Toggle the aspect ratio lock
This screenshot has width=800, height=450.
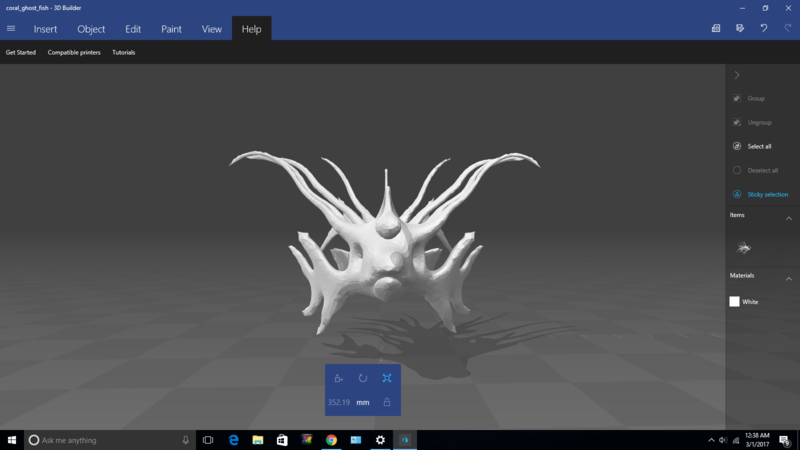point(387,402)
